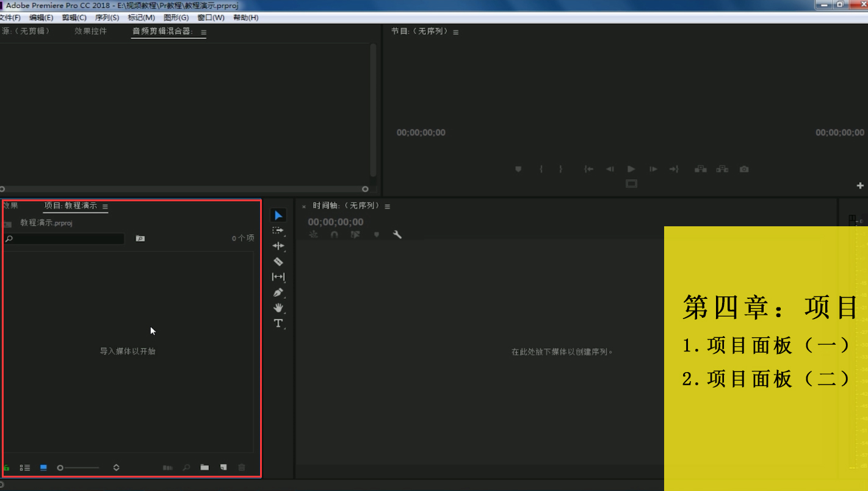Select the Ripple Edit tool

coord(278,246)
